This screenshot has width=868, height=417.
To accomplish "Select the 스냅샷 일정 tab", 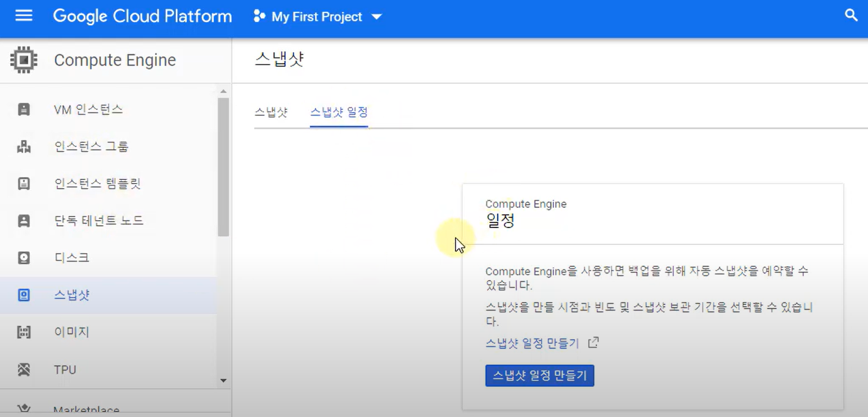I will [339, 112].
